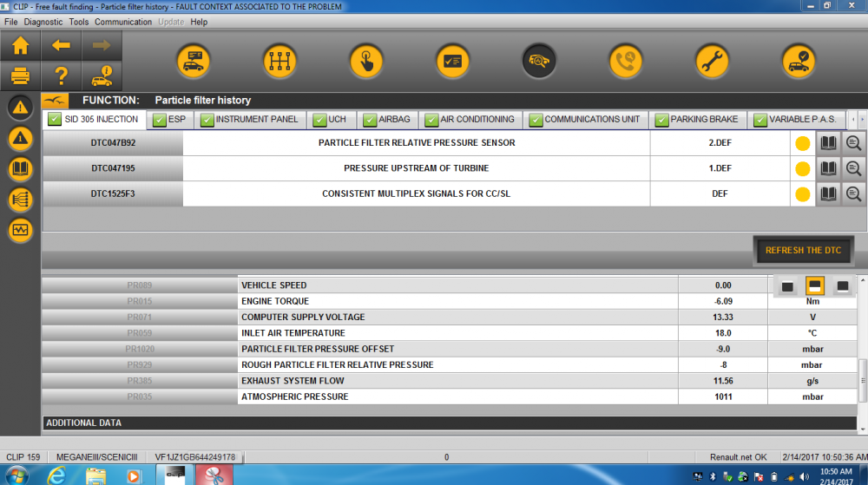868x485 pixels.
Task: Toggle the AIR CONDITIONING checkbox
Action: [x=431, y=120]
